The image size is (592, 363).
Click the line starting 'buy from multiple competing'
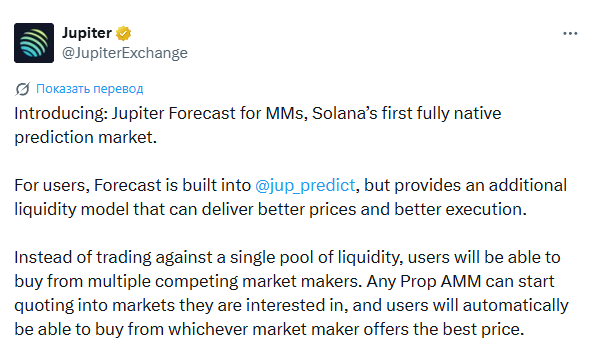[x=284, y=281]
